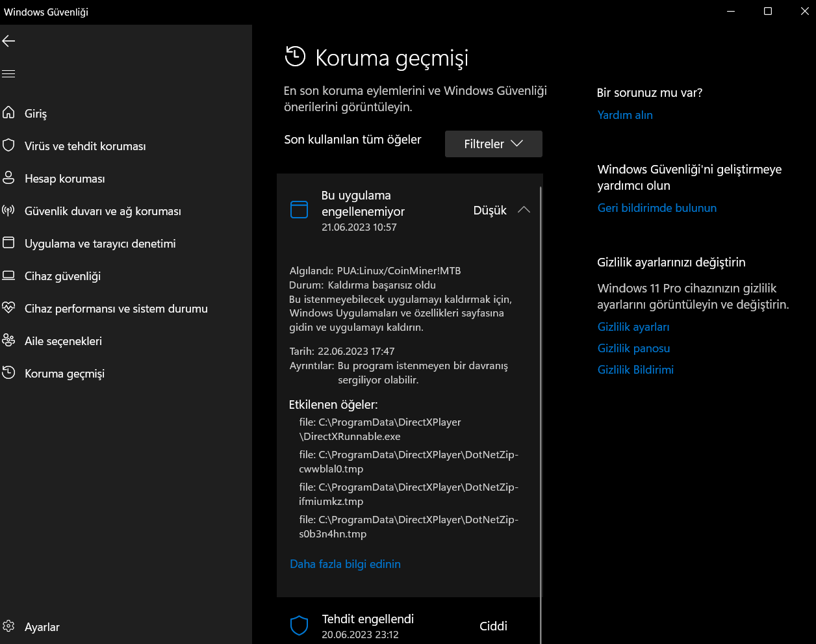Click the heart icon for Cihaz performansı
Screen dimensions: 816x644
point(8,308)
